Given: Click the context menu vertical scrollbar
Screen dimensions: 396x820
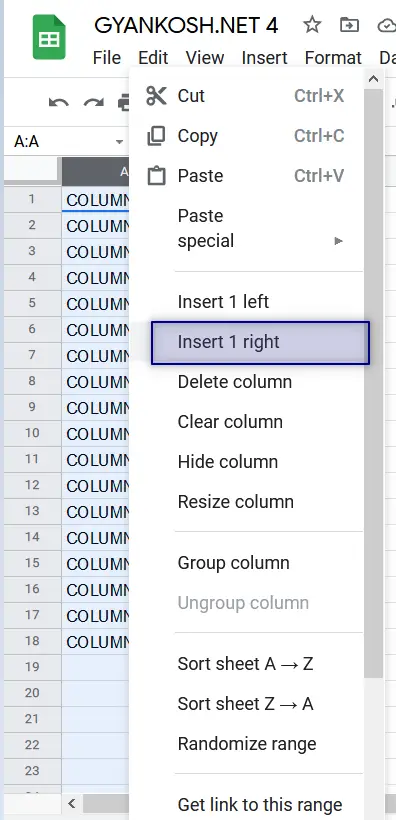Looking at the screenshot, I should point(373,384).
